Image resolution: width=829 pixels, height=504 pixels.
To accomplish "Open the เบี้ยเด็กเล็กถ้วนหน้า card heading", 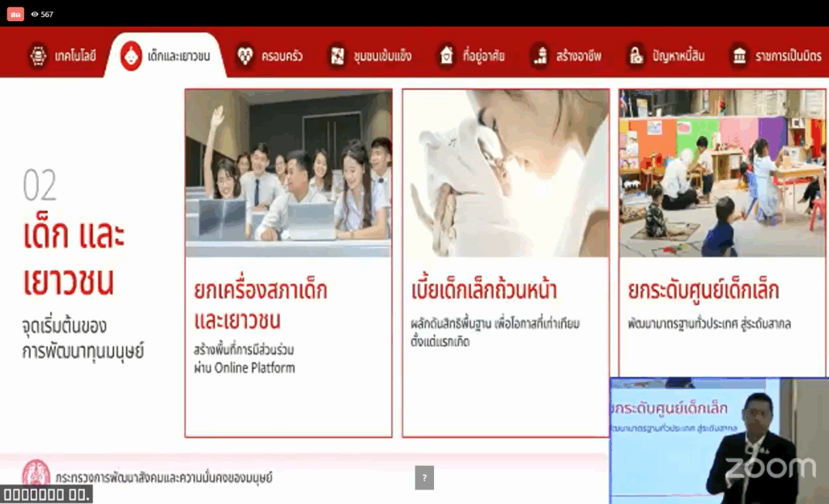I will click(484, 290).
